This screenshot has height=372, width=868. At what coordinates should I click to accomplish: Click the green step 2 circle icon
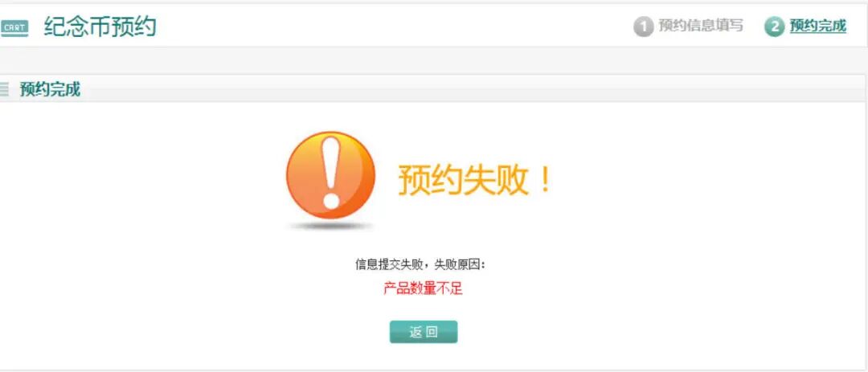(x=775, y=26)
